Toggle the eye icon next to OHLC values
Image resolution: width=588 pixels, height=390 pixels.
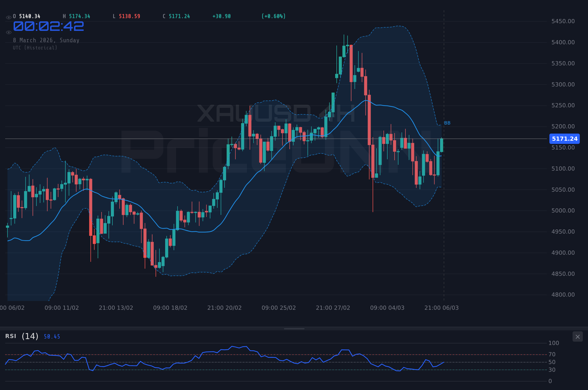pyautogui.click(x=8, y=17)
